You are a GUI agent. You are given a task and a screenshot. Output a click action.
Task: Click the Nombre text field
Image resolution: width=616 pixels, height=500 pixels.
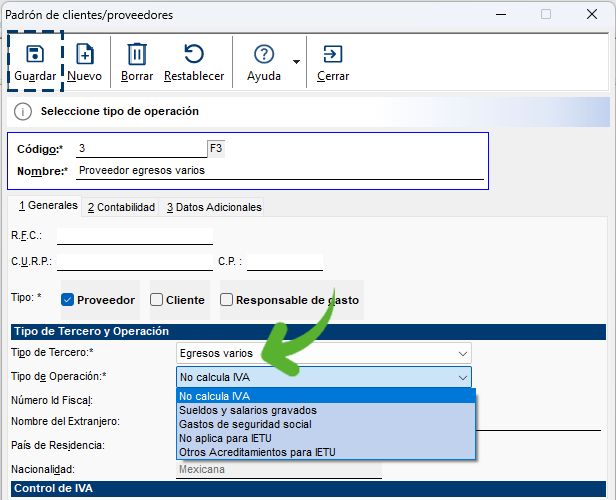coord(280,171)
